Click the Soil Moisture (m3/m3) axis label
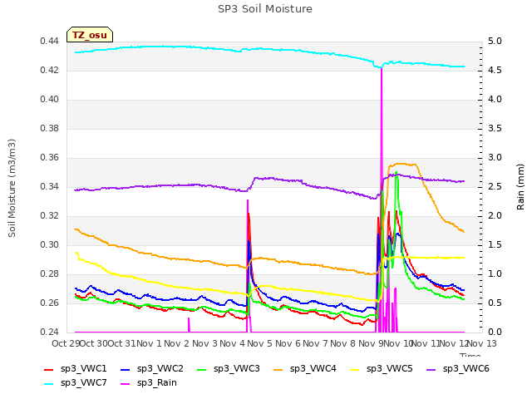Viewport: 532px width, 399px height. (12, 188)
